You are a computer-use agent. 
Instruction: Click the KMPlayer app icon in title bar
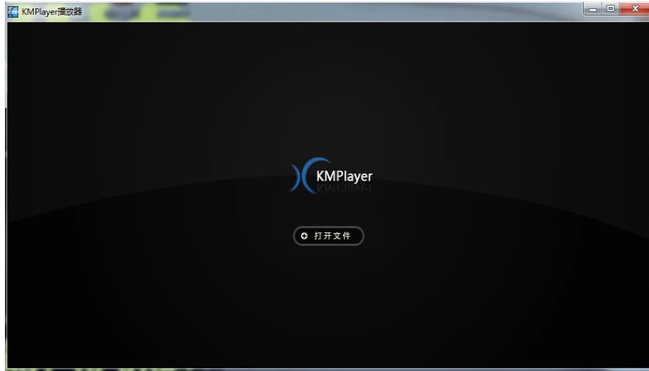point(13,12)
